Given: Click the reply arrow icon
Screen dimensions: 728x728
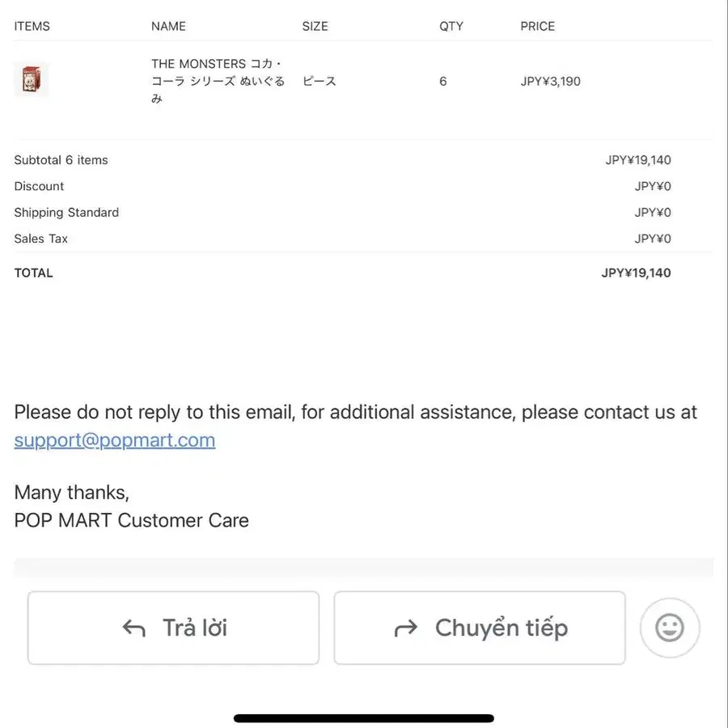Looking at the screenshot, I should [133, 629].
